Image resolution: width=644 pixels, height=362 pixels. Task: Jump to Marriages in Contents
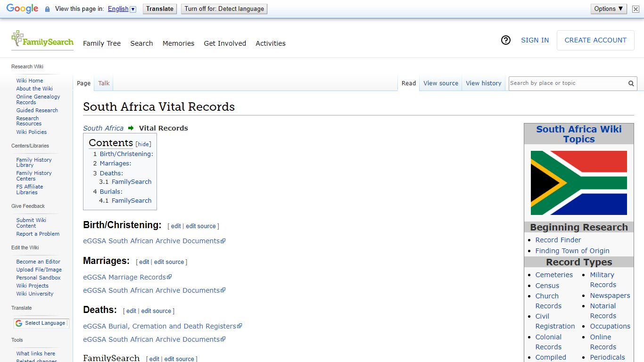pyautogui.click(x=116, y=164)
